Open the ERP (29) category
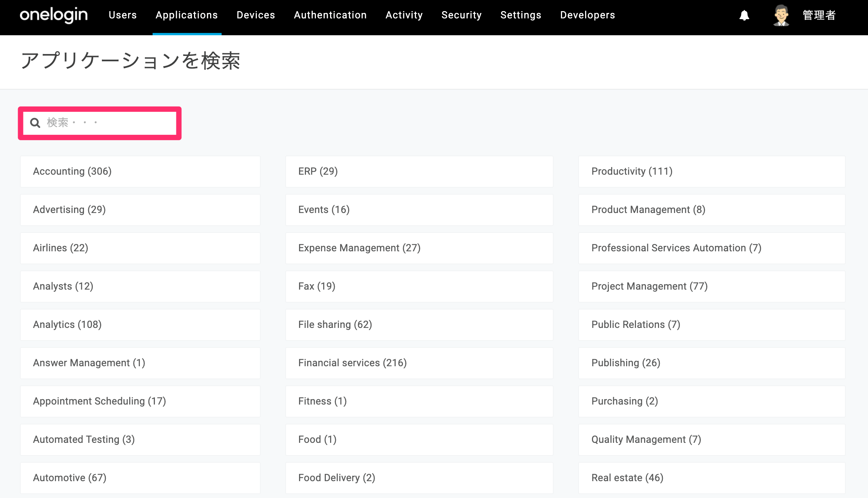Screen dimensions: 868x498 pyautogui.click(x=419, y=171)
